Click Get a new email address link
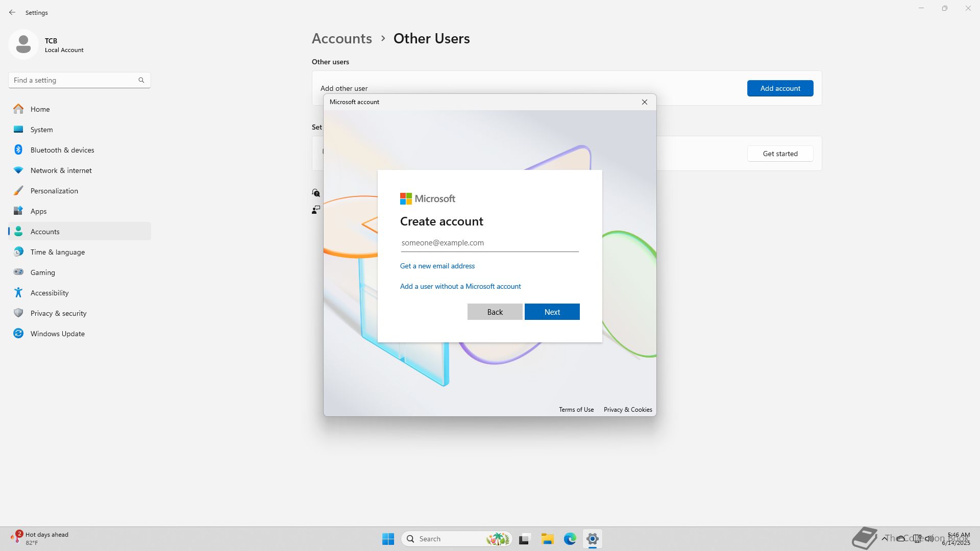 pos(437,266)
